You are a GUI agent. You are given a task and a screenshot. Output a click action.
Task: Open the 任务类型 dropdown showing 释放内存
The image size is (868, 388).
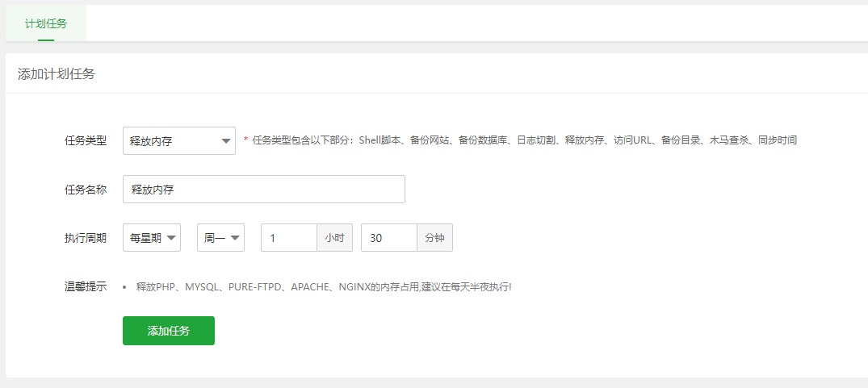pyautogui.click(x=178, y=141)
